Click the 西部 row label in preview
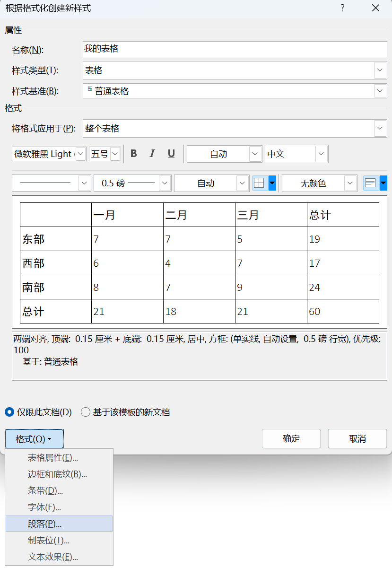The image size is (392, 568). coord(34,263)
